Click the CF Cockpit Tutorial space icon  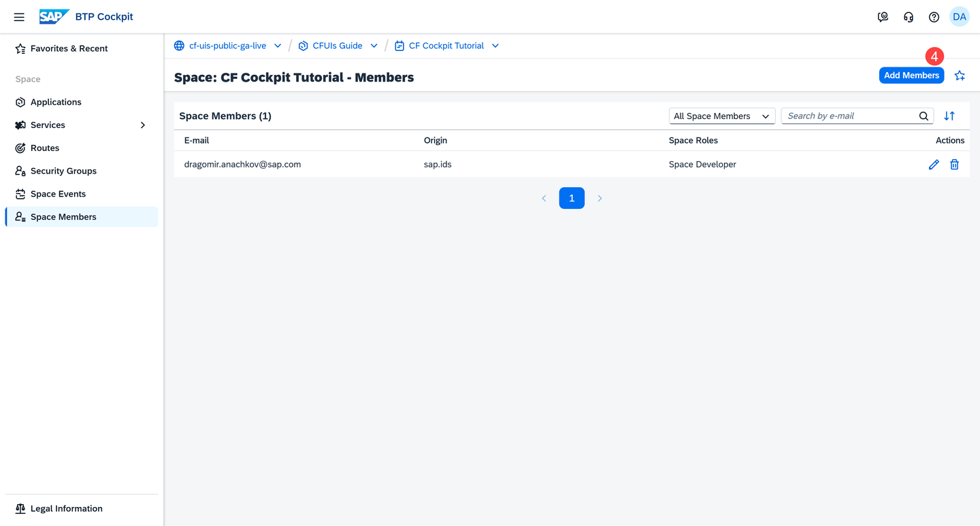399,46
